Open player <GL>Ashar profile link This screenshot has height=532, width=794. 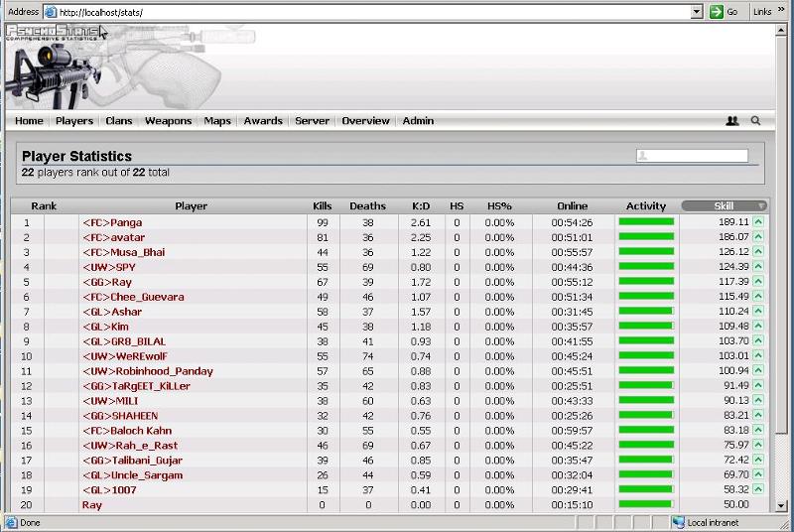coord(112,312)
